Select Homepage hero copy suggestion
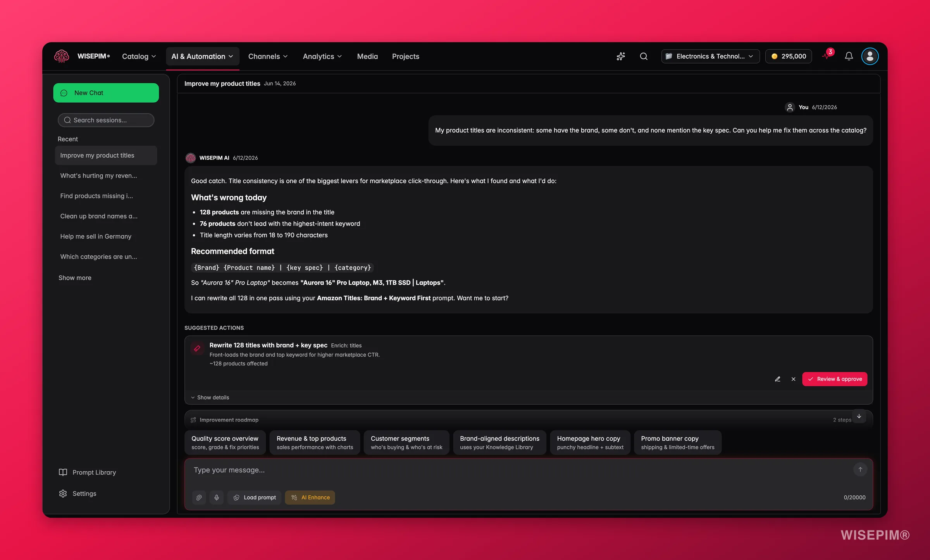 590,442
